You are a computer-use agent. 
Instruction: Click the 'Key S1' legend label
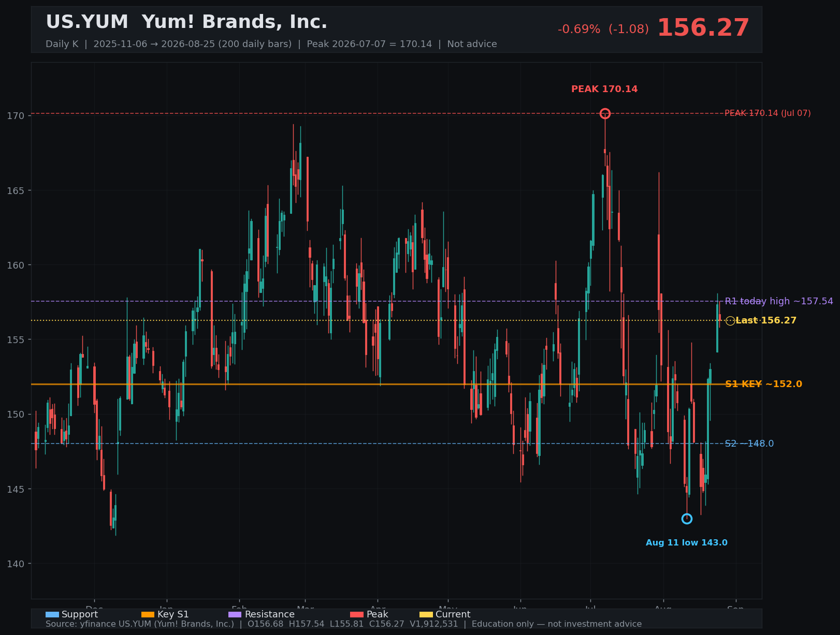click(173, 614)
